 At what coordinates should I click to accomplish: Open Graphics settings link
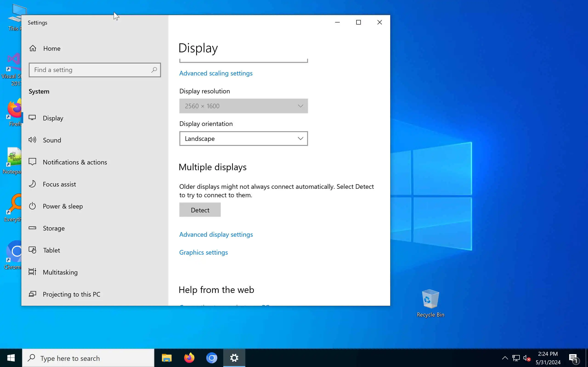point(203,253)
